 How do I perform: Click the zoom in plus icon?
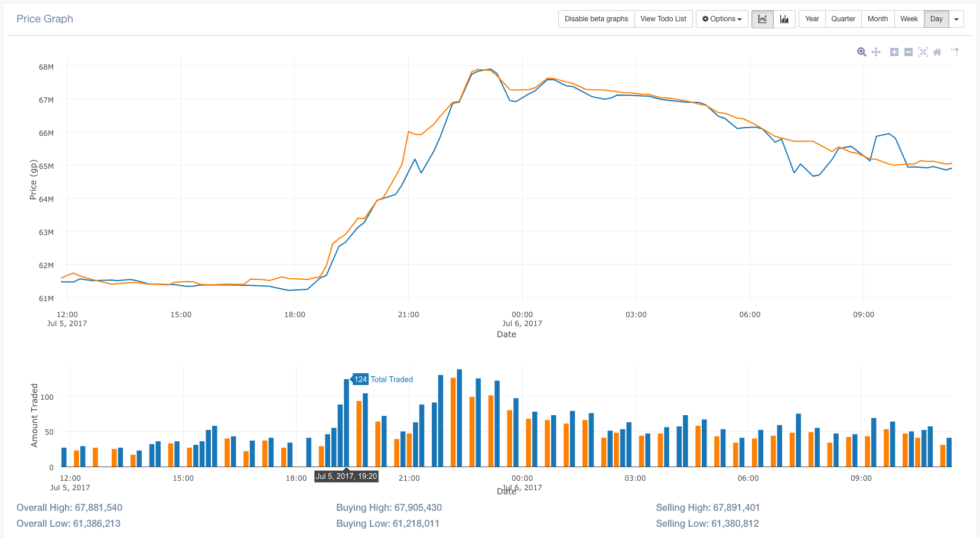click(x=894, y=52)
